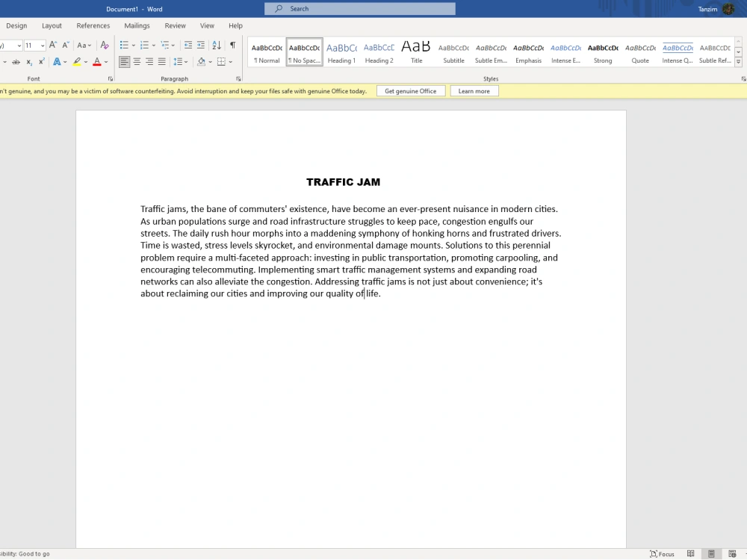The image size is (747, 560).
Task: Apply the Quote style
Action: click(x=640, y=52)
